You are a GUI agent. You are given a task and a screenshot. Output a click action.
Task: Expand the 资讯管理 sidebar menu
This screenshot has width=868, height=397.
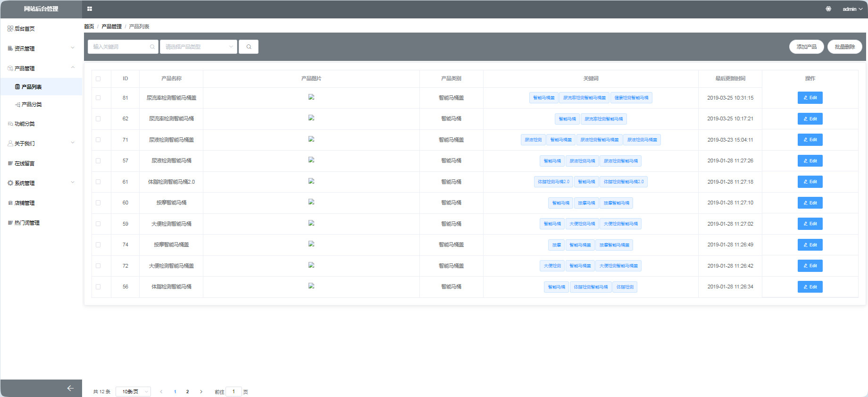[x=41, y=48]
